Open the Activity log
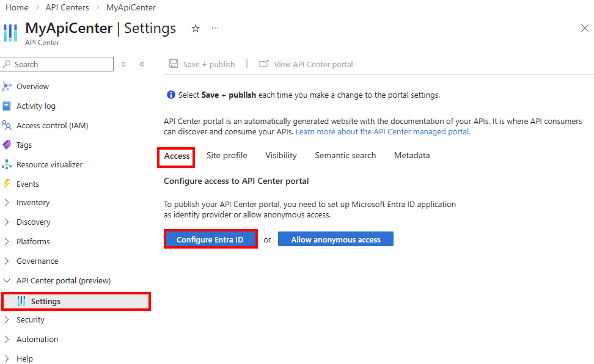 point(36,106)
